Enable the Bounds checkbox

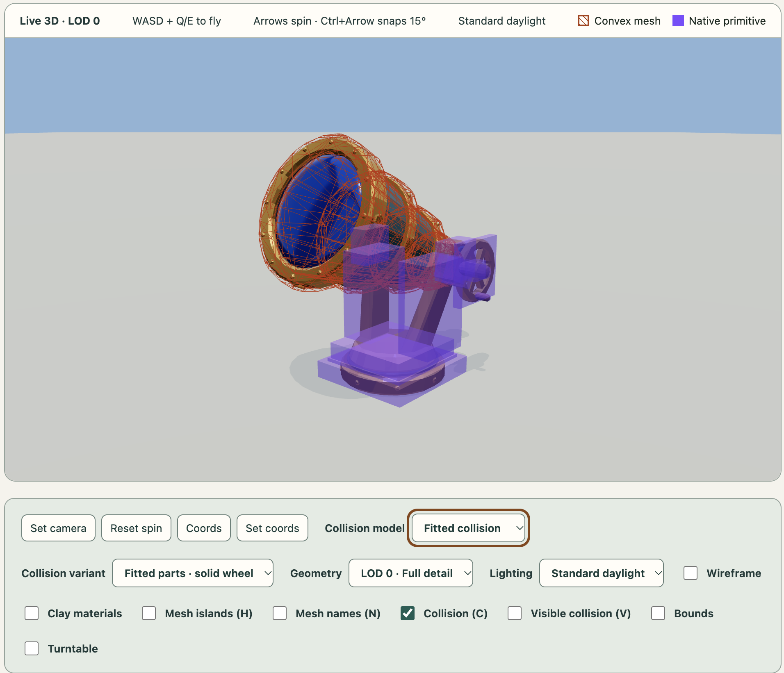(x=658, y=613)
